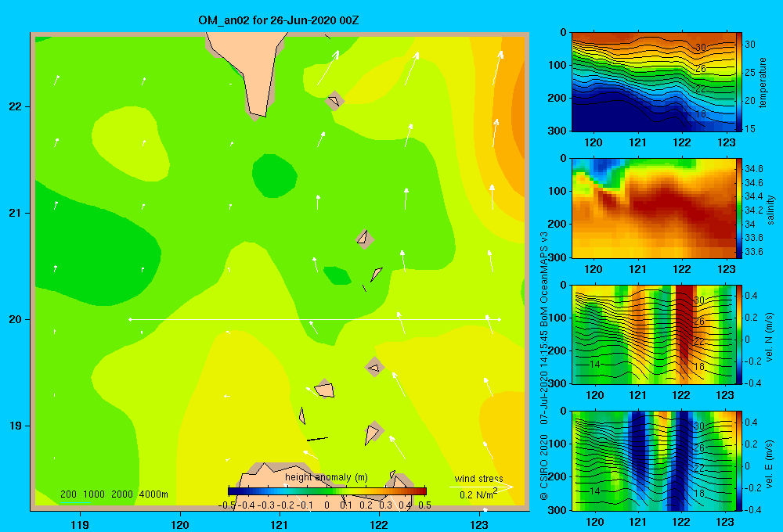This screenshot has width=783, height=532.
Task: Click the "07-Jul-2020 14:15:45" timestamp text
Action: point(544,378)
